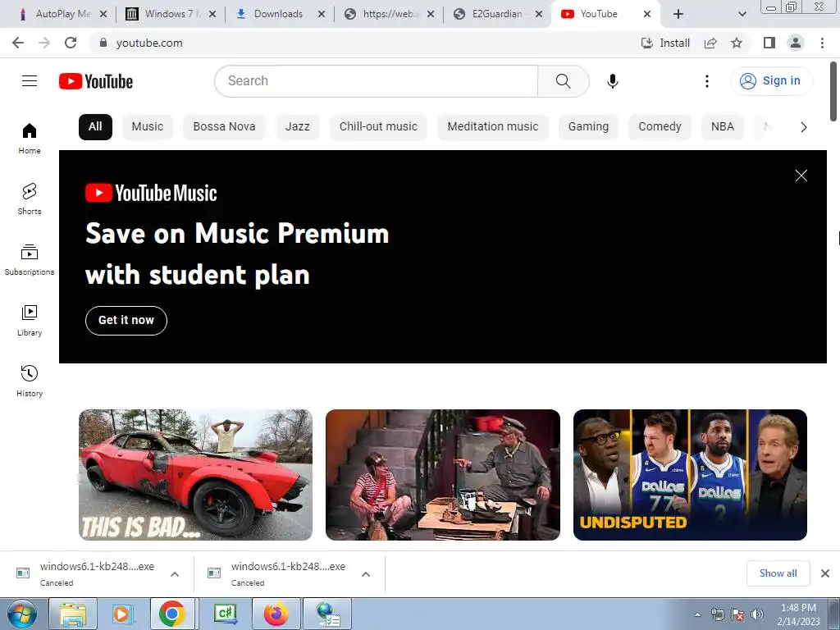Screen dimensions: 840x630
Task: Click the Sign in button
Action: (x=771, y=81)
